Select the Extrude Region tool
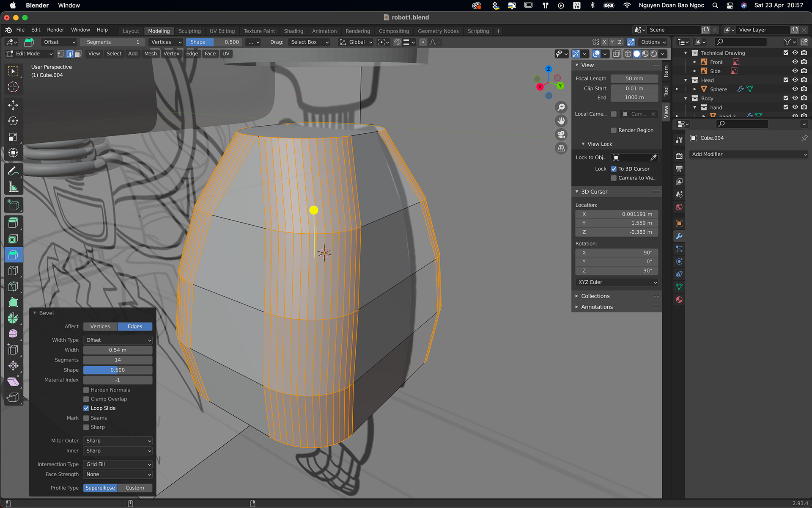Image resolution: width=812 pixels, height=508 pixels. (x=13, y=223)
